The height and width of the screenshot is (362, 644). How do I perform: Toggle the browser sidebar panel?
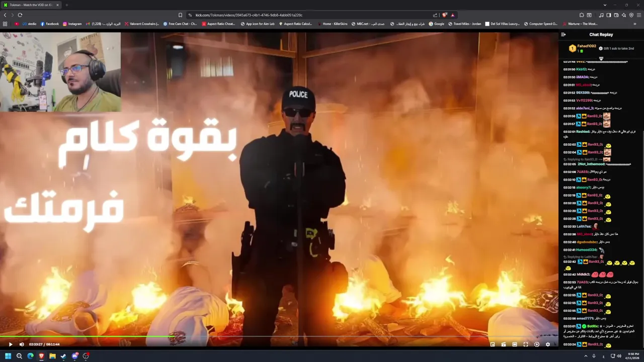[609, 15]
